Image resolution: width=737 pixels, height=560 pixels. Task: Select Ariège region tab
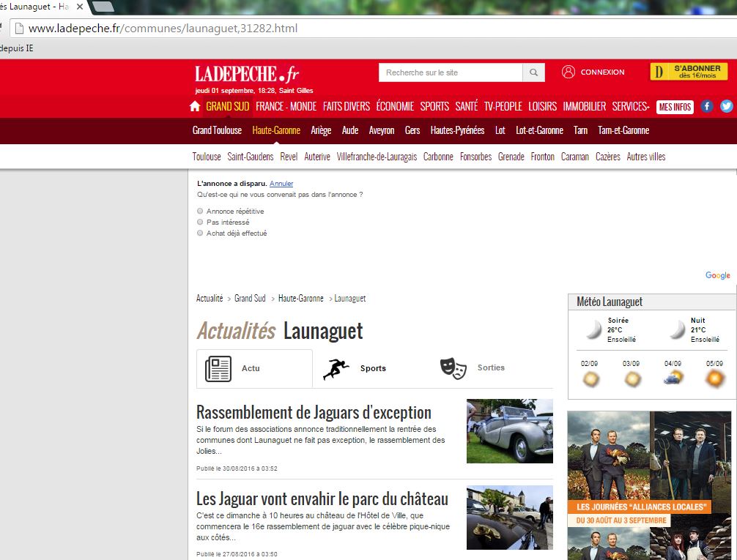coord(321,130)
